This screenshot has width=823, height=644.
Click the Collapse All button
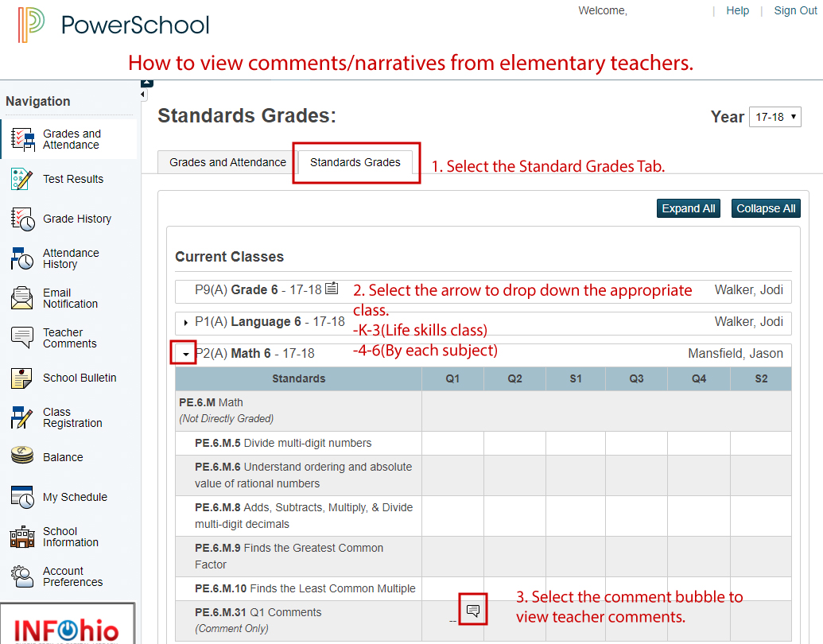766,208
